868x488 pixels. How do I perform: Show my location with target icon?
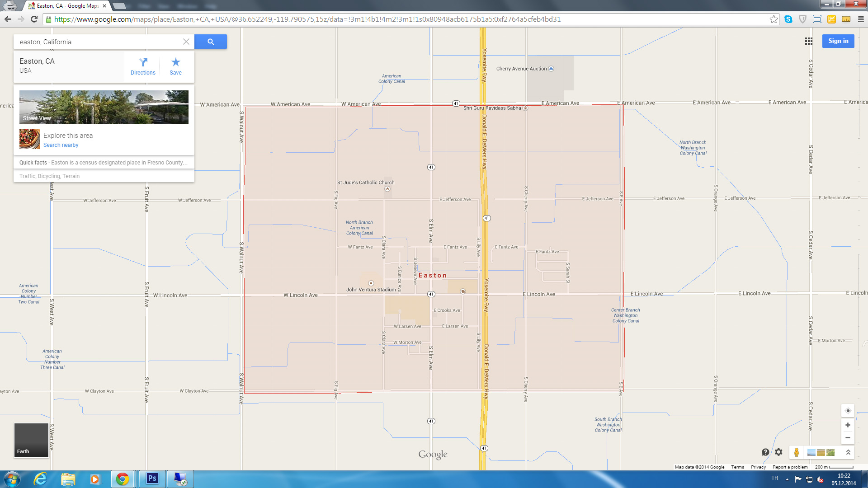[x=848, y=411]
